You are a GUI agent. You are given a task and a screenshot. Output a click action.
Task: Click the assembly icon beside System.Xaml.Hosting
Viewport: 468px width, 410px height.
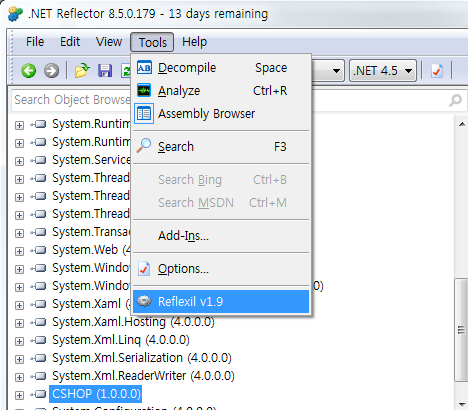pos(39,322)
